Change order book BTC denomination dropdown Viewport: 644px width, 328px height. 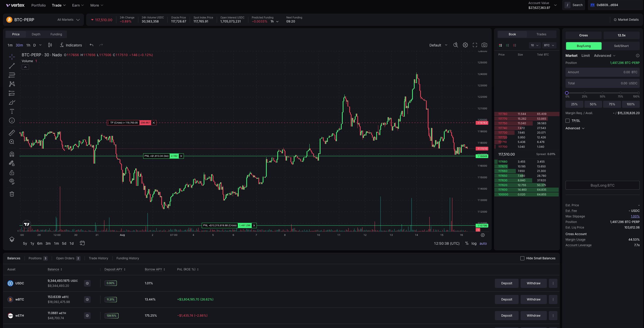pyautogui.click(x=549, y=45)
